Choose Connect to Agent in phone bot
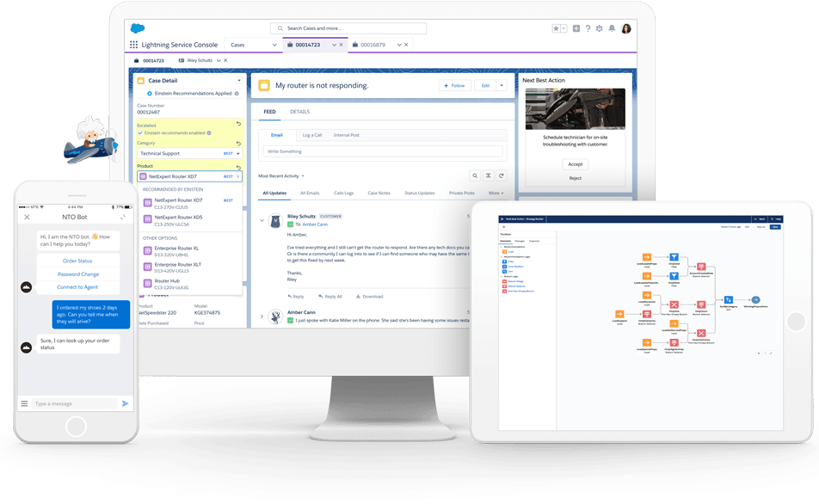 pyautogui.click(x=77, y=287)
